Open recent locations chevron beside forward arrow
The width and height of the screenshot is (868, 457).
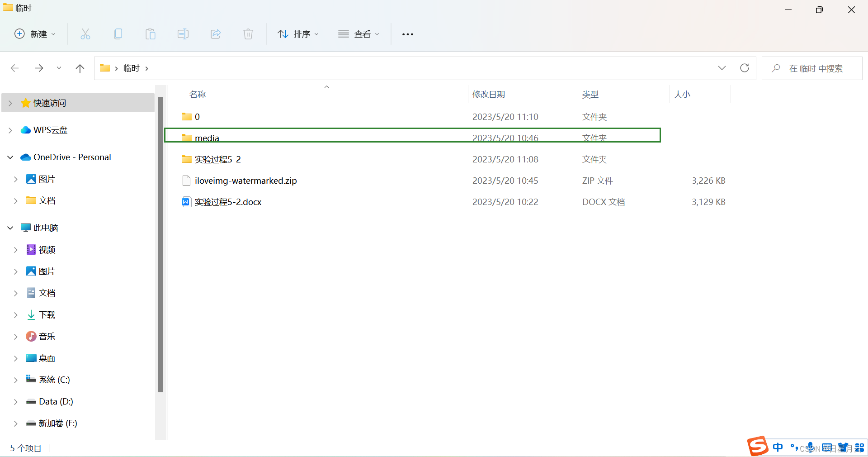[59, 68]
